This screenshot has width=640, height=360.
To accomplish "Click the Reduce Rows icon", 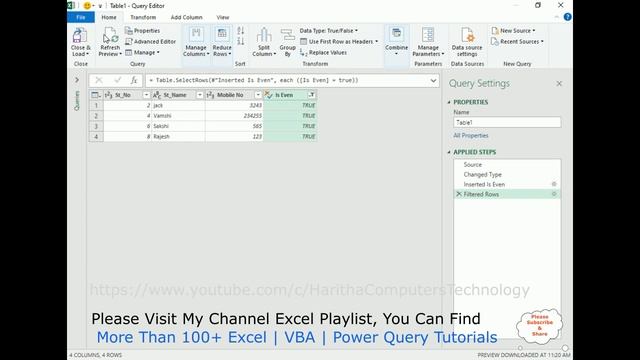I will (222, 35).
